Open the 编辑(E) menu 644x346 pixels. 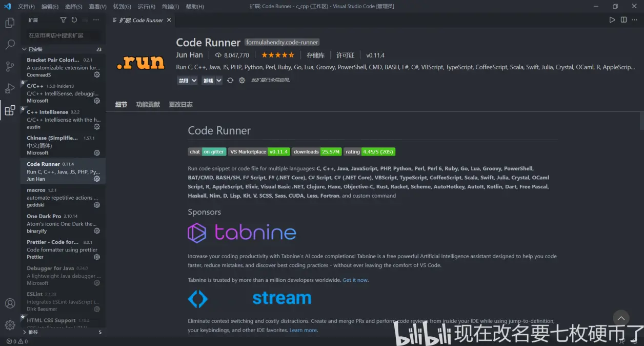pos(50,7)
